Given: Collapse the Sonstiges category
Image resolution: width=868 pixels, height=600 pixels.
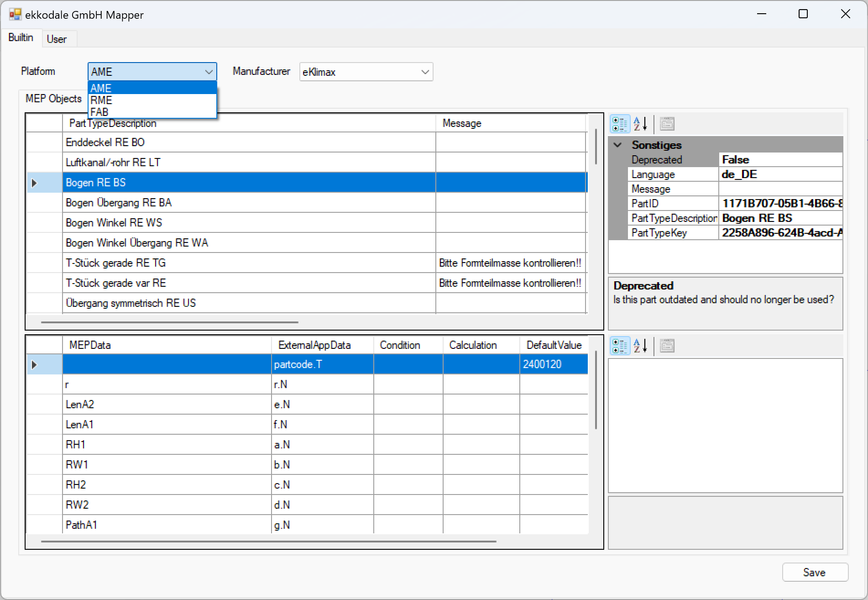Looking at the screenshot, I should [x=617, y=145].
